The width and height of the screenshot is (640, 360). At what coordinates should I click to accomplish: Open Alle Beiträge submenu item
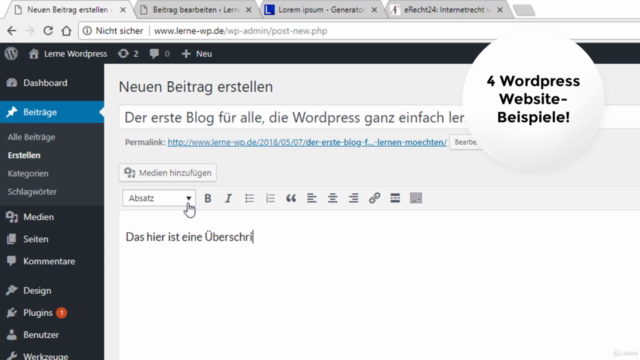tap(31, 137)
